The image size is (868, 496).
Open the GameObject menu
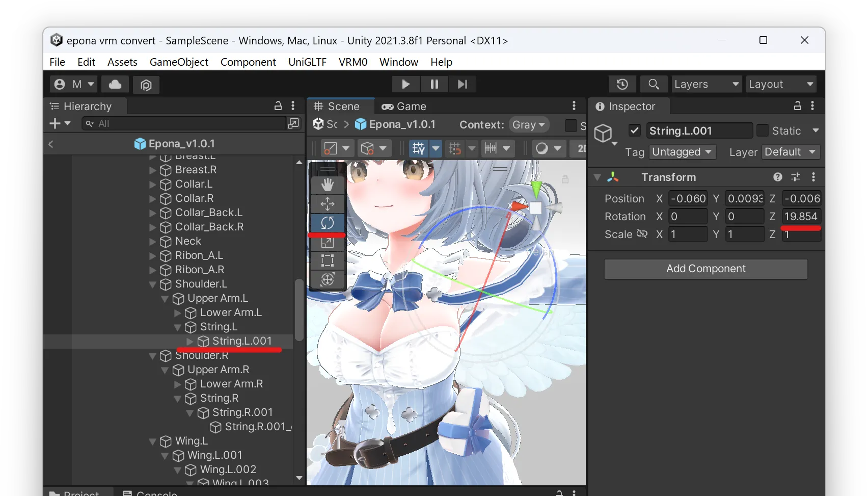coord(179,62)
